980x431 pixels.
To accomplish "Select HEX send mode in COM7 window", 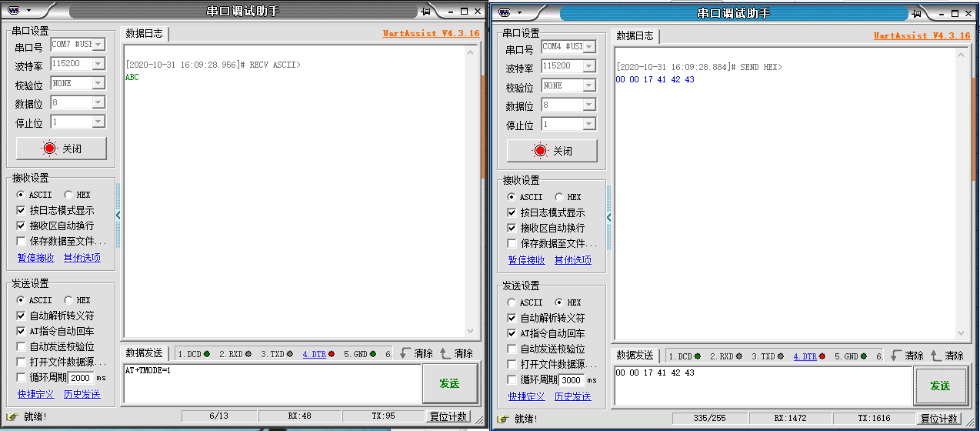I will coord(77,300).
